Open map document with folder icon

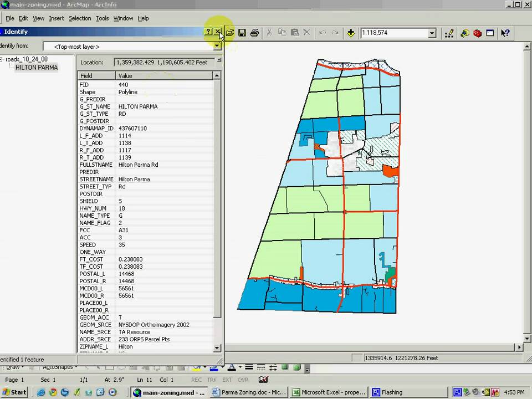tap(229, 33)
